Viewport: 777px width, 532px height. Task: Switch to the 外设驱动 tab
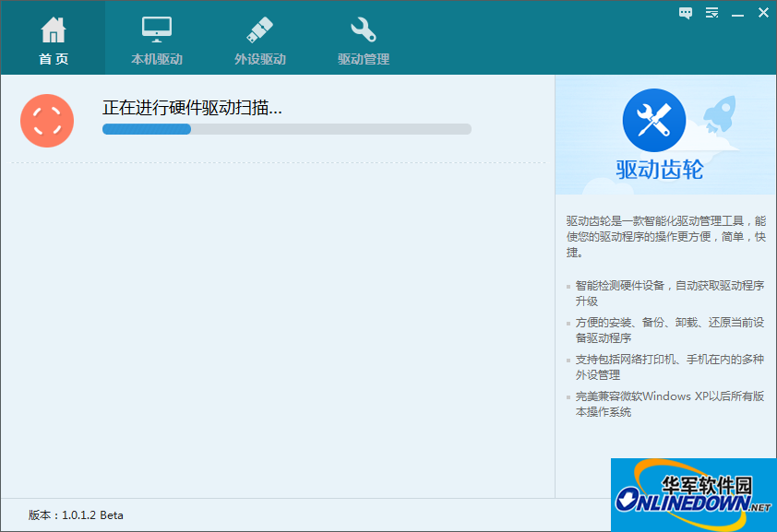[259, 41]
